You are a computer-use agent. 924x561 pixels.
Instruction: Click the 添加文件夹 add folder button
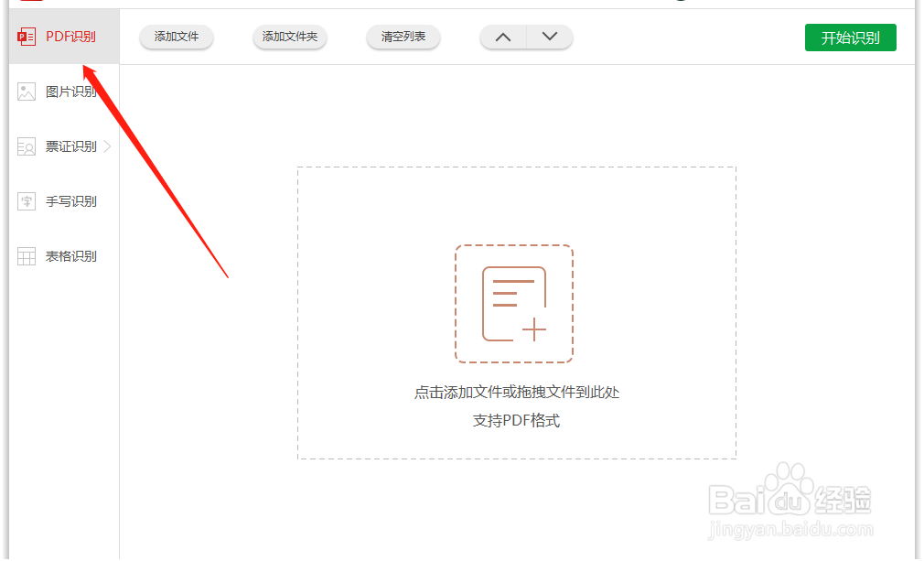coord(289,38)
